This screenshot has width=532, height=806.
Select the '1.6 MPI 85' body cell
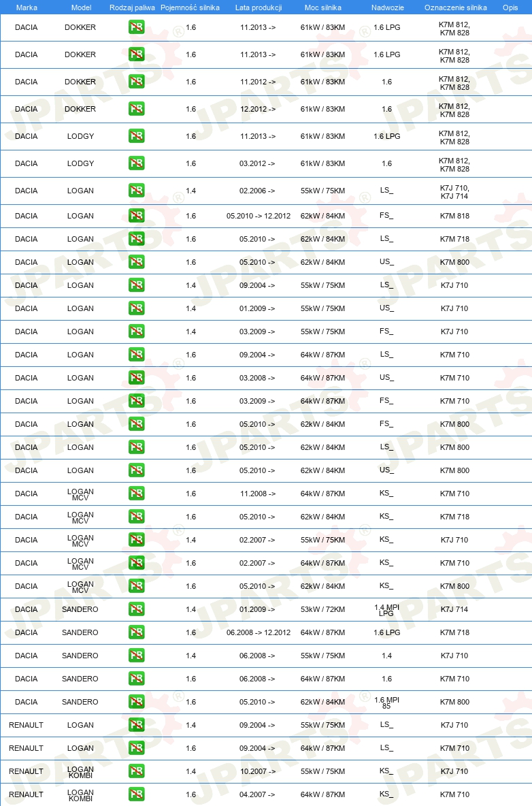point(386,703)
